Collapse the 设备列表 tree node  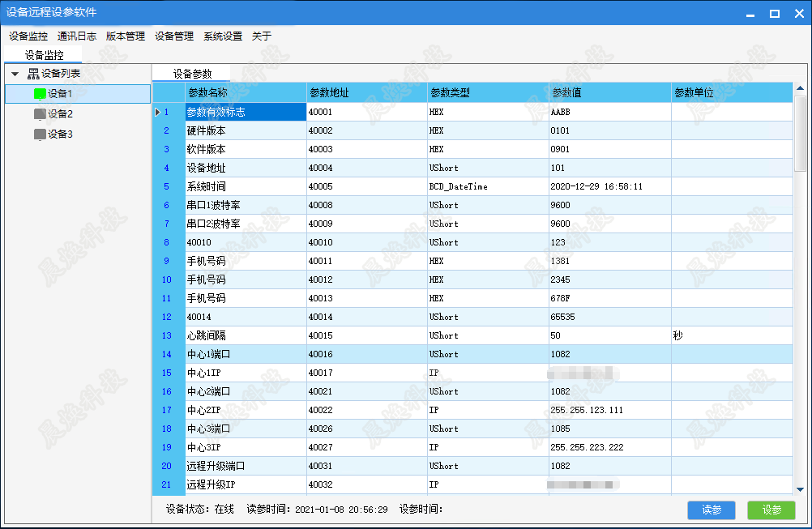tap(15, 74)
